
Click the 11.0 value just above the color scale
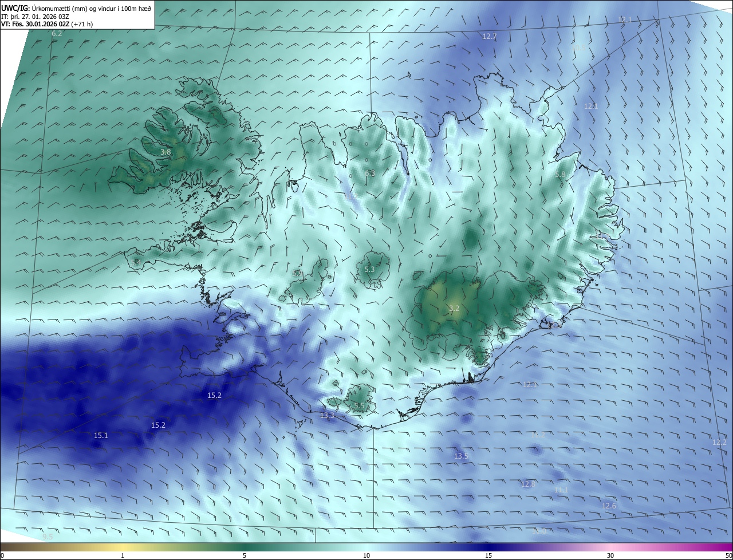click(539, 531)
